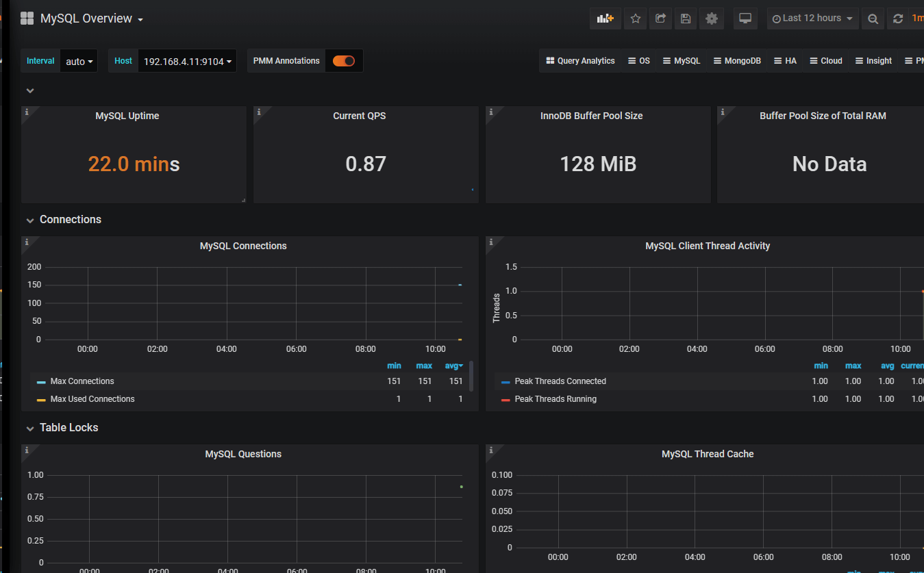Sort Thread Activity legend by avg column

pos(888,366)
